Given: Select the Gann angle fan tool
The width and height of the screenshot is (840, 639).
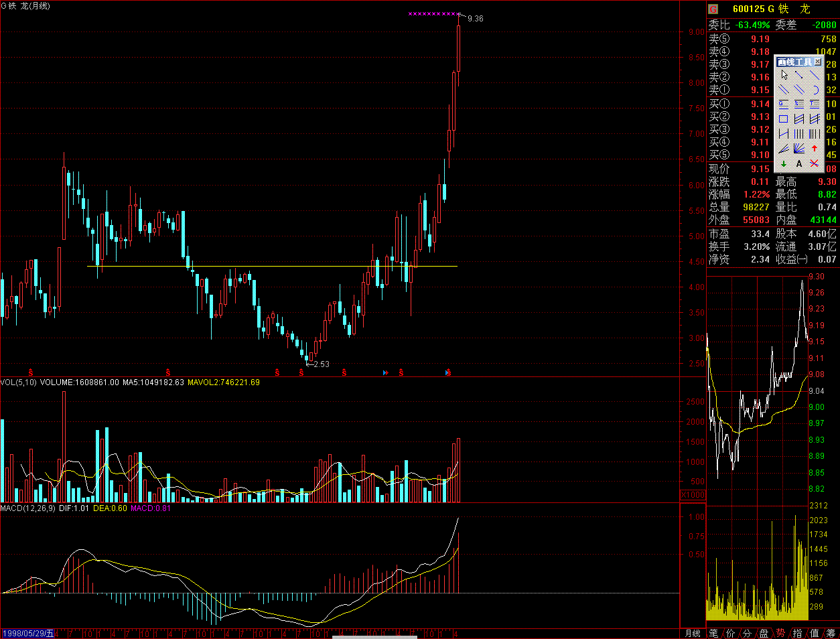Looking at the screenshot, I should (799, 149).
